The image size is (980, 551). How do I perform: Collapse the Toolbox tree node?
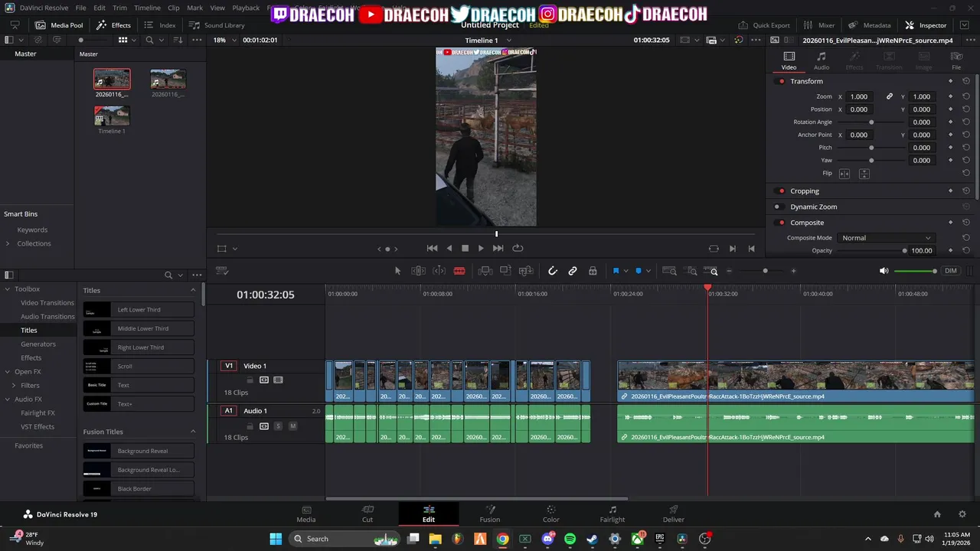click(8, 289)
